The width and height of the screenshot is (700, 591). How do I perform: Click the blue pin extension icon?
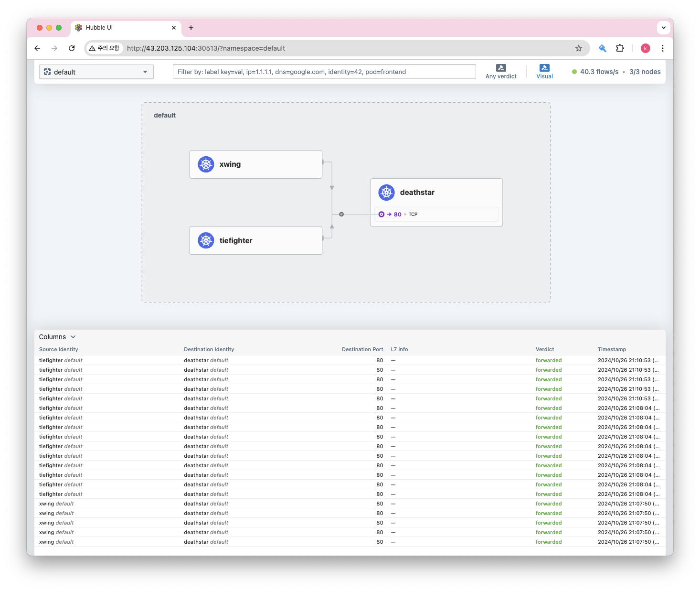[x=603, y=48]
